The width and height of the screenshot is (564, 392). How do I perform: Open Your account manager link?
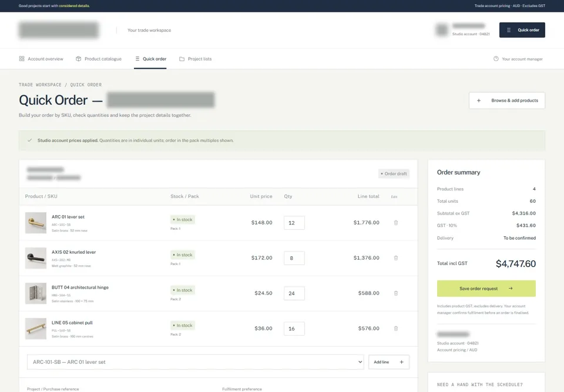(x=518, y=59)
